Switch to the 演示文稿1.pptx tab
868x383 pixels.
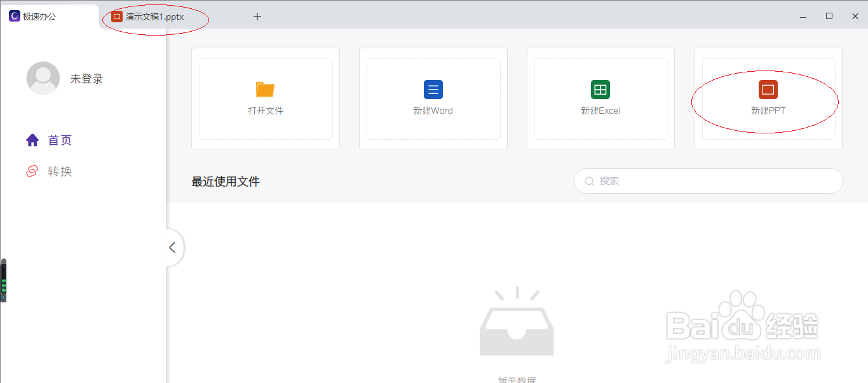[154, 16]
